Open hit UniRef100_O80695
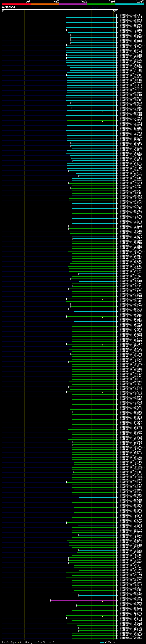 tap(131, 22)
